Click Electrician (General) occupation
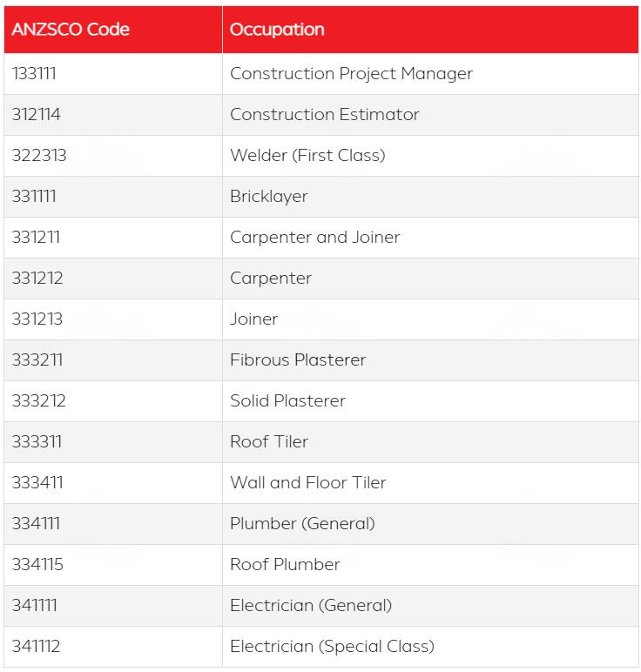 click(x=311, y=606)
